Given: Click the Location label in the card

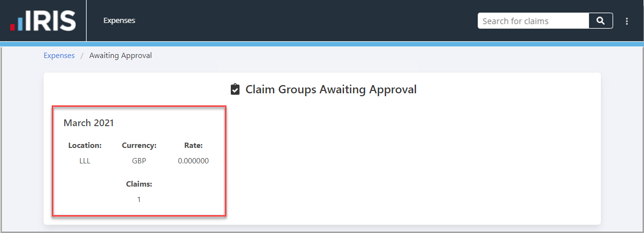Looking at the screenshot, I should tap(85, 145).
